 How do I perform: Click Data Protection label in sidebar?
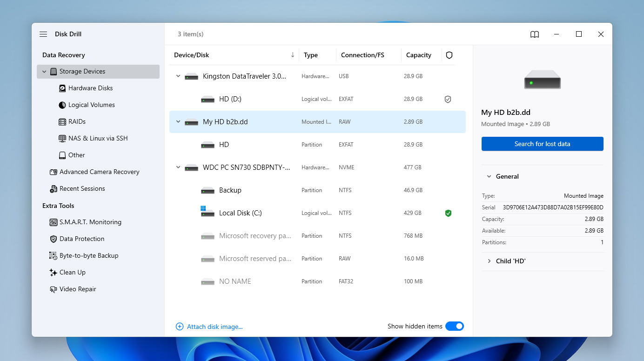click(x=82, y=239)
